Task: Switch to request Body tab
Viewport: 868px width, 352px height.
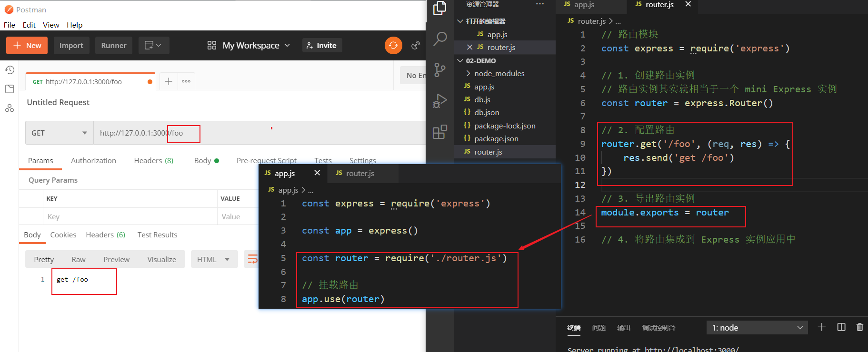Action: (206, 160)
